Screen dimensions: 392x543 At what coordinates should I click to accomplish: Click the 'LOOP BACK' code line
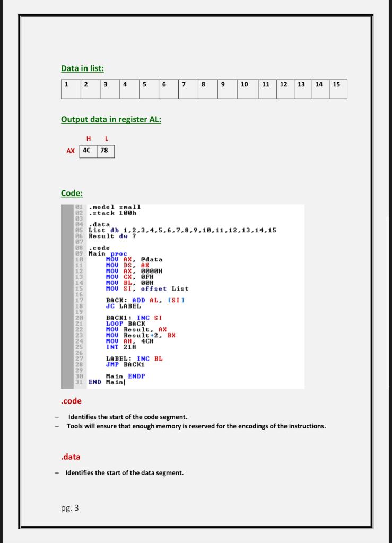126,324
